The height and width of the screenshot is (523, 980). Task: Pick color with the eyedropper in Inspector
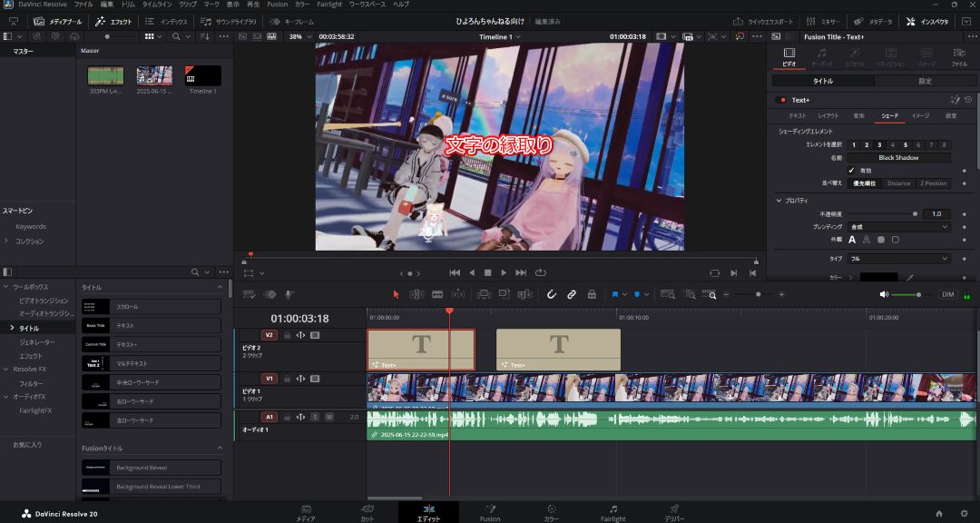tap(908, 277)
